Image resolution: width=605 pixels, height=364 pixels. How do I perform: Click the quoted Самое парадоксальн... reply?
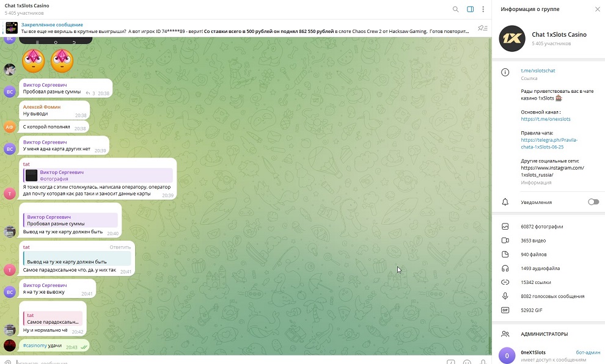click(53, 319)
